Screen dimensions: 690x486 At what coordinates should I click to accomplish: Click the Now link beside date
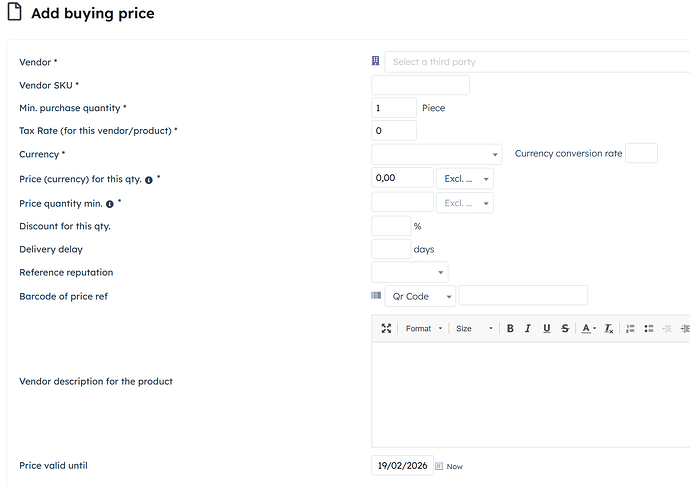coord(455,467)
